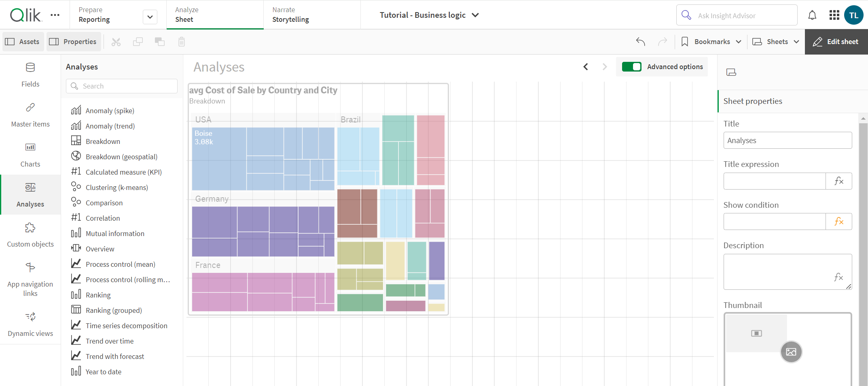
Task: Click the copy icon in toolbar
Action: click(x=138, y=42)
